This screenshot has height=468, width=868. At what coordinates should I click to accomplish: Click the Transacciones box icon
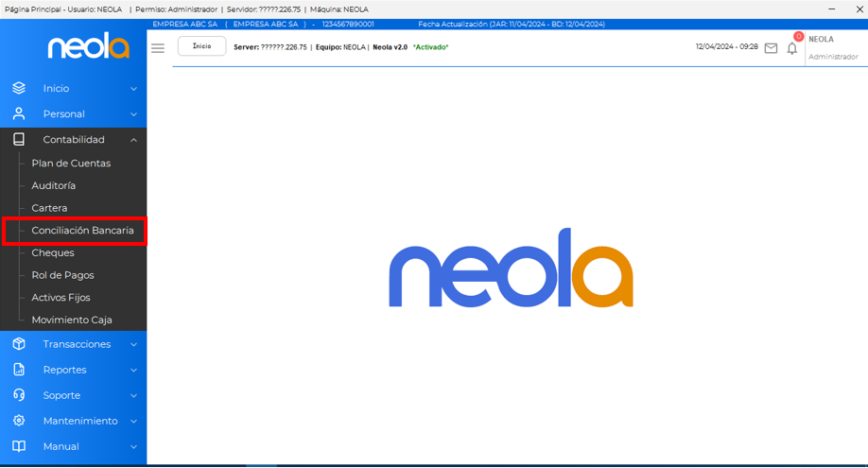tap(19, 344)
